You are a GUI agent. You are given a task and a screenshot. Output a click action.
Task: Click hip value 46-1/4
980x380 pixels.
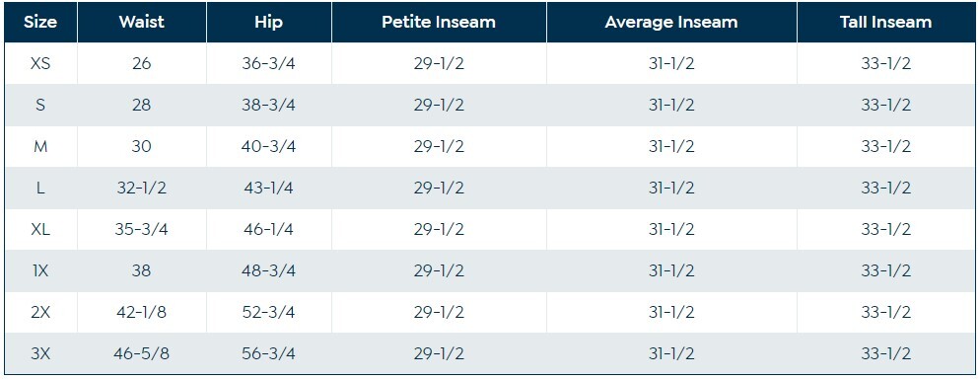(x=269, y=229)
